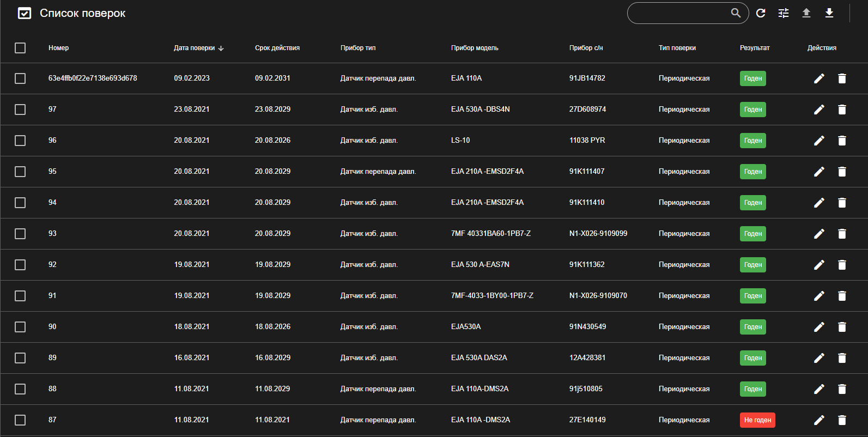Delete the row numbered 87
This screenshot has width=868, height=437.
point(842,420)
